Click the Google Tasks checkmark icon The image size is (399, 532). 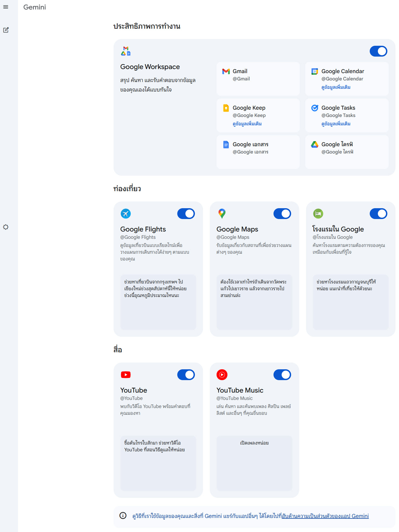tap(315, 108)
